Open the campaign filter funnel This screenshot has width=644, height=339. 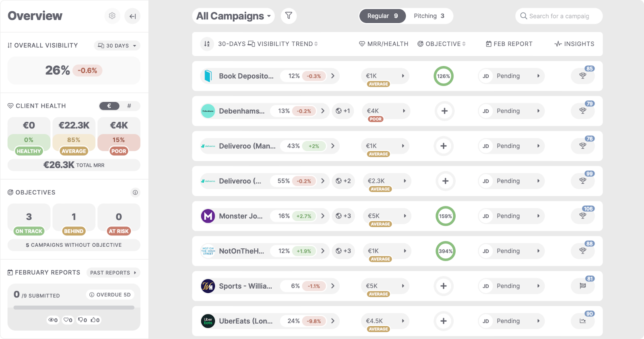click(x=289, y=16)
